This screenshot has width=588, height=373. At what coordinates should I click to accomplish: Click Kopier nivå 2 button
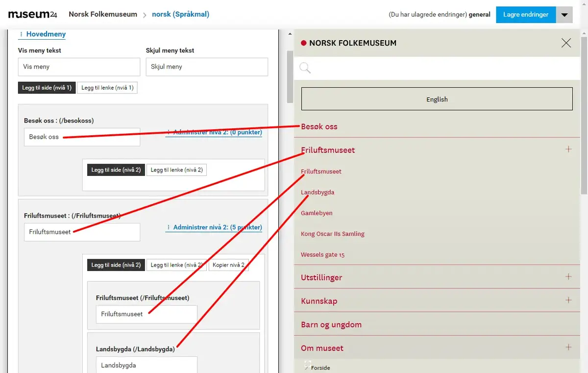228,265
